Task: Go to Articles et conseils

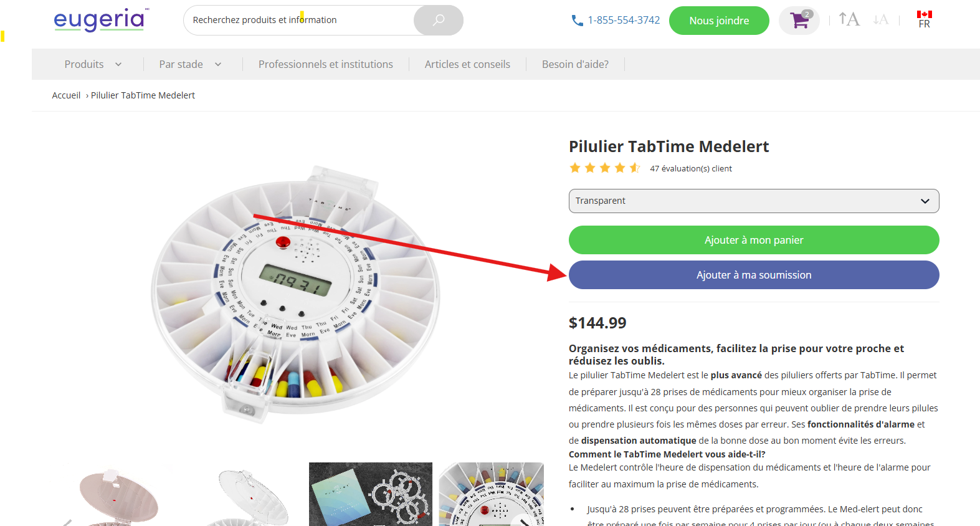Action: [x=467, y=64]
